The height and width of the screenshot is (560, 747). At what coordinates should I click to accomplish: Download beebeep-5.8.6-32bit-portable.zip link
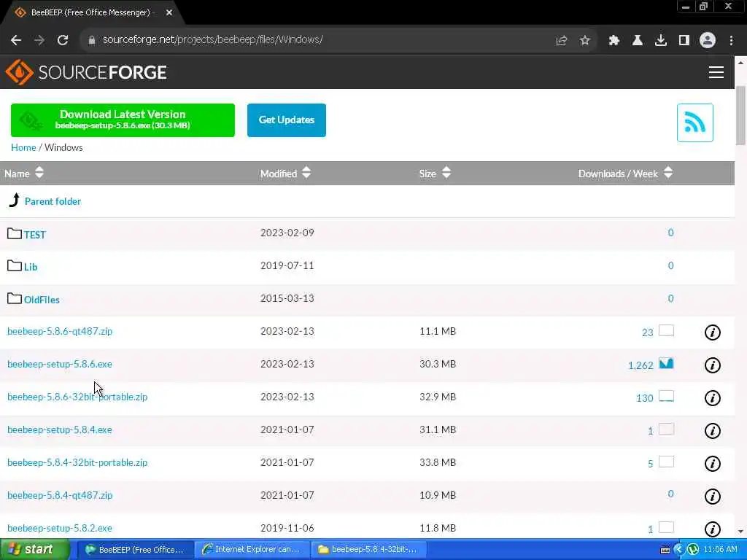77,397
